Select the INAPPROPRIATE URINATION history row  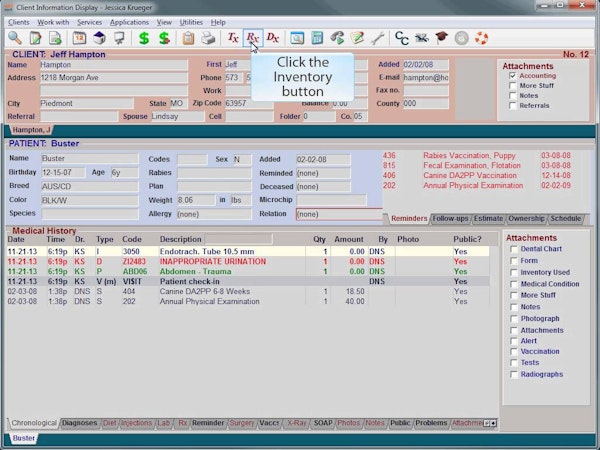tap(248, 261)
